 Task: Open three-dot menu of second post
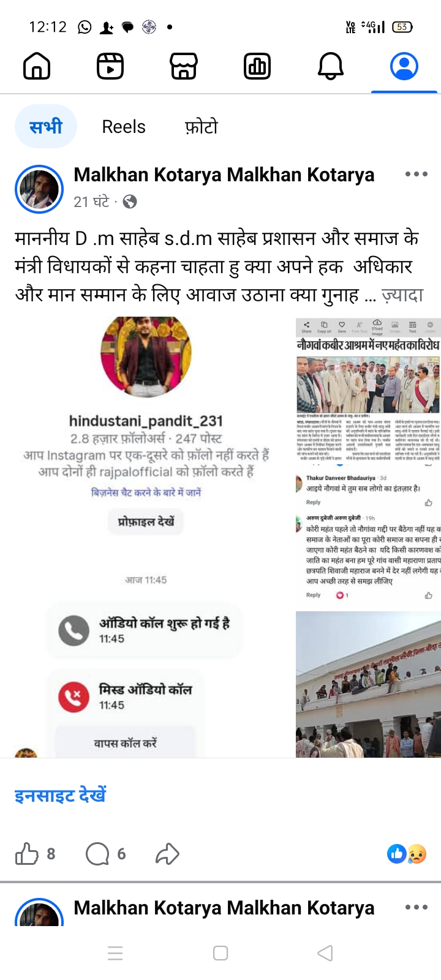coord(417,908)
